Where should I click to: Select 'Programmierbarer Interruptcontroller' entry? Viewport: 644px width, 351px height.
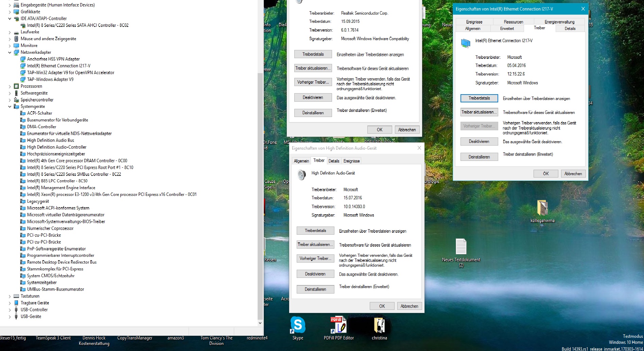pyautogui.click(x=60, y=255)
